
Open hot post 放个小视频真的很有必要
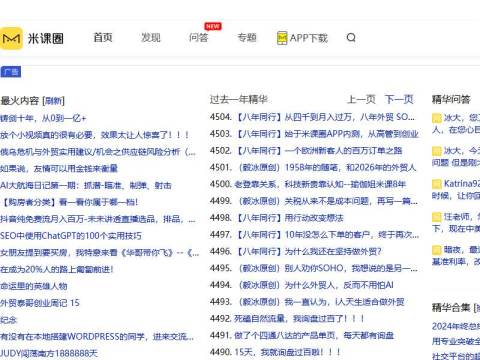pos(95,135)
